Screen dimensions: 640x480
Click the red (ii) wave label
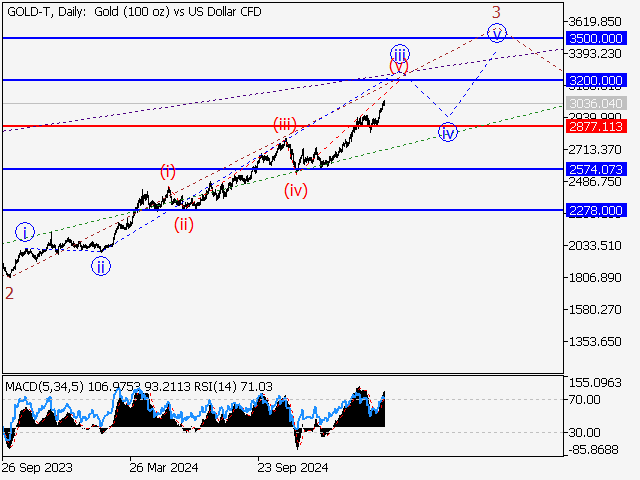[182, 225]
